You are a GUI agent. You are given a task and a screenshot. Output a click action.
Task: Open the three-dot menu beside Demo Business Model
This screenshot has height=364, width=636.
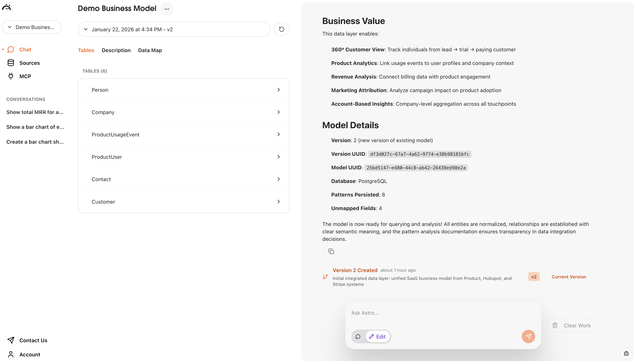point(167,9)
